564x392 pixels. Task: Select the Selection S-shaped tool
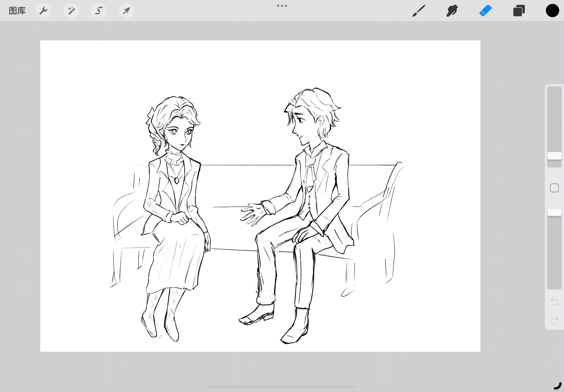click(99, 11)
